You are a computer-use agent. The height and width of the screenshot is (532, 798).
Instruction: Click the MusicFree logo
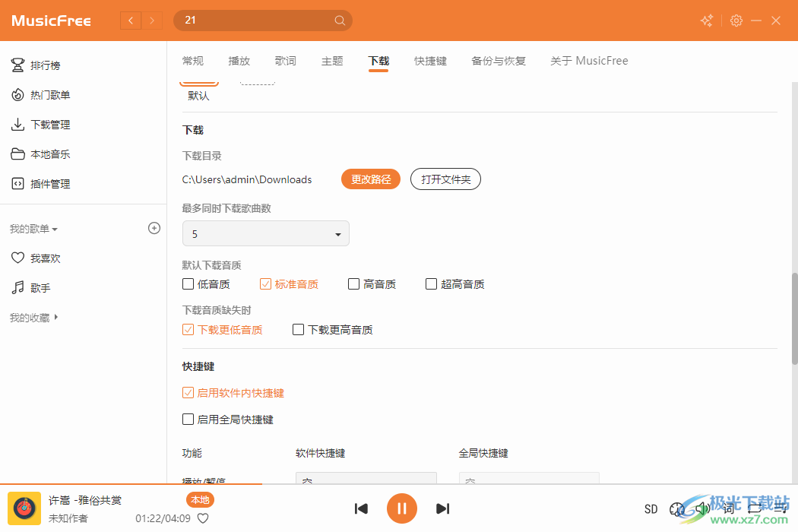coord(52,21)
